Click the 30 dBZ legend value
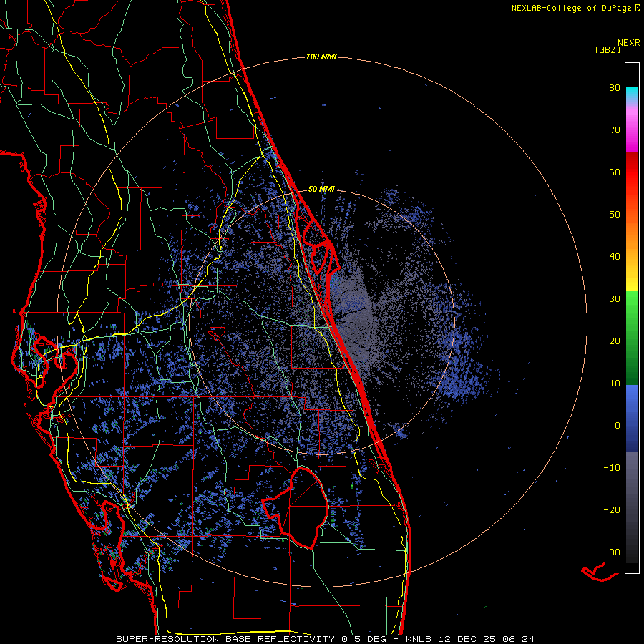Image resolution: width=644 pixels, height=644 pixels. [615, 299]
